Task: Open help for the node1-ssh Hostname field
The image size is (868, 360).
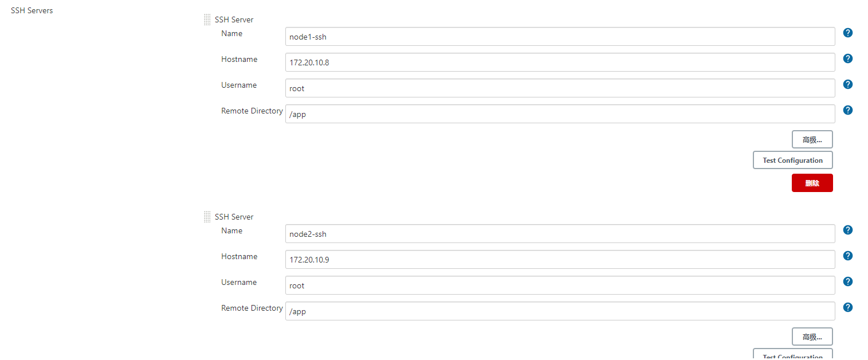Action: [x=847, y=58]
